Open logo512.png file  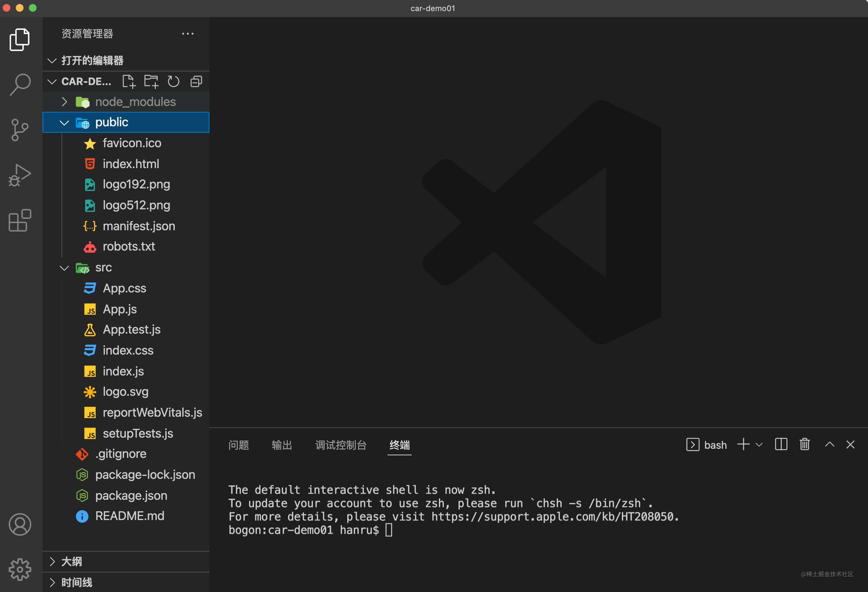point(126,205)
